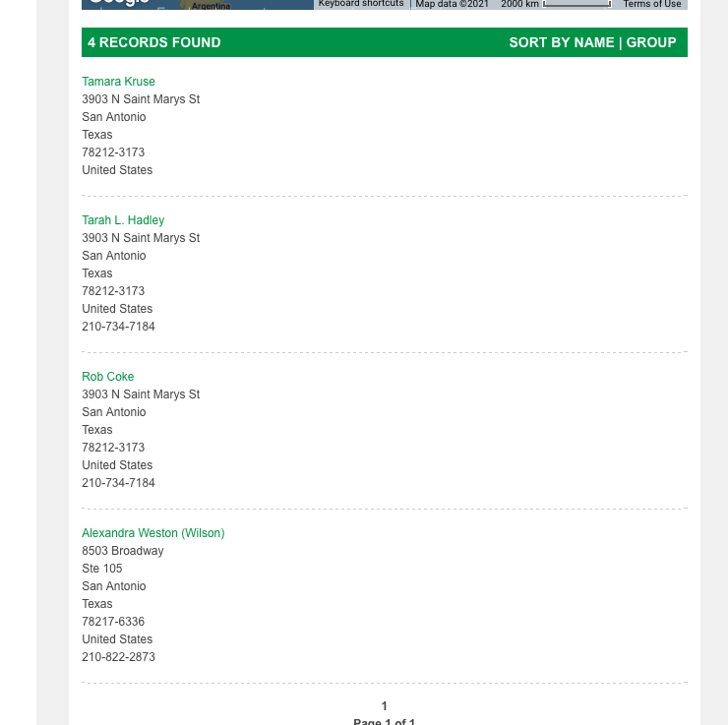Click the Google logo on the map

pyautogui.click(x=118, y=3)
